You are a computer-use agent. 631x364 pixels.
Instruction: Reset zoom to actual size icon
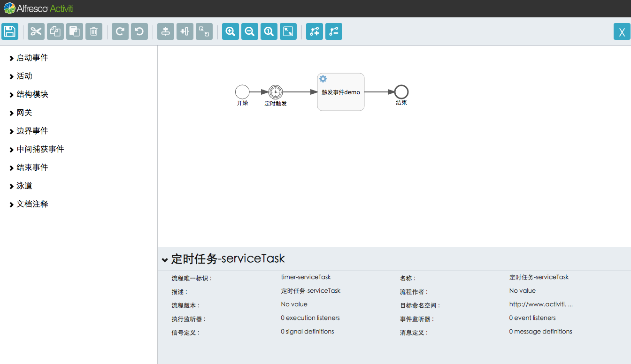click(x=269, y=31)
